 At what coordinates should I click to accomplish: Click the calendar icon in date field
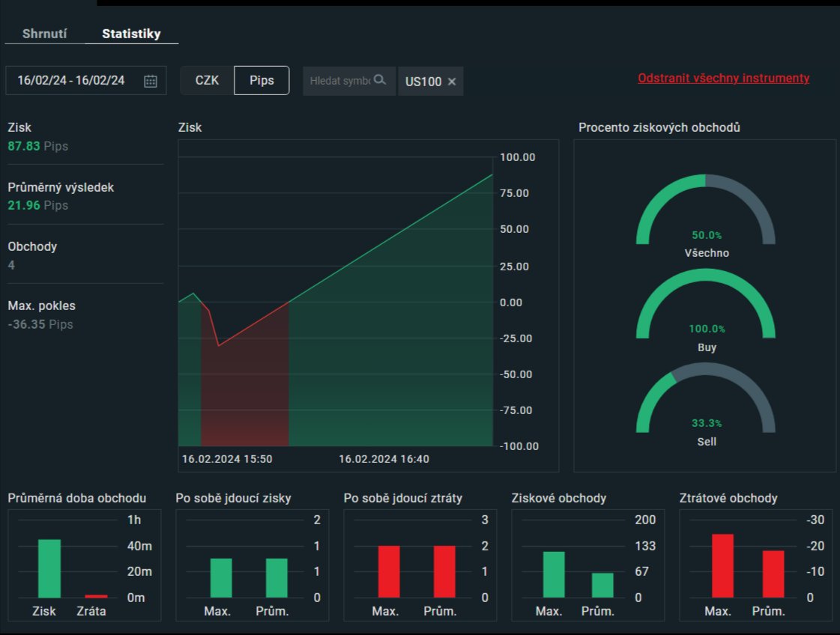point(151,81)
